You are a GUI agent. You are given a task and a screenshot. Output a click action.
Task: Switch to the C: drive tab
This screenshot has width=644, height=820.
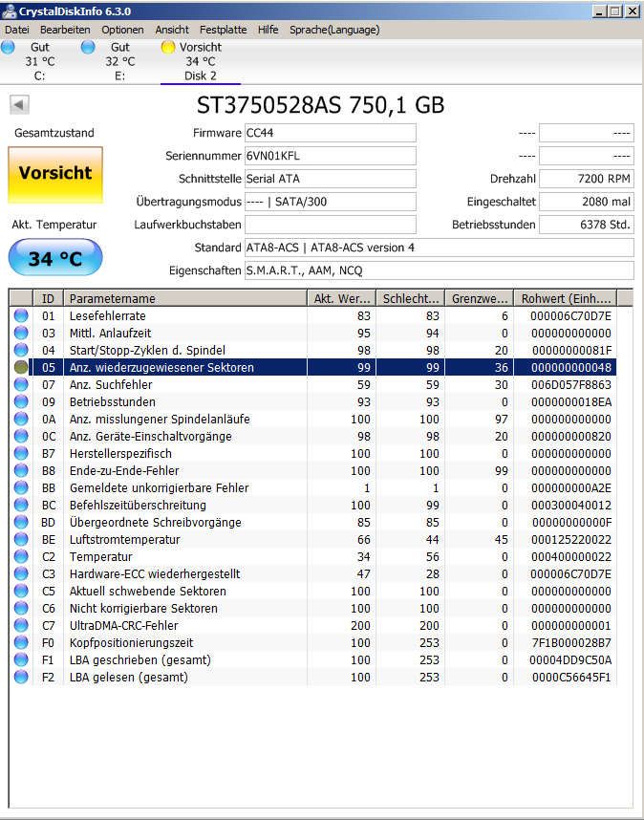40,62
